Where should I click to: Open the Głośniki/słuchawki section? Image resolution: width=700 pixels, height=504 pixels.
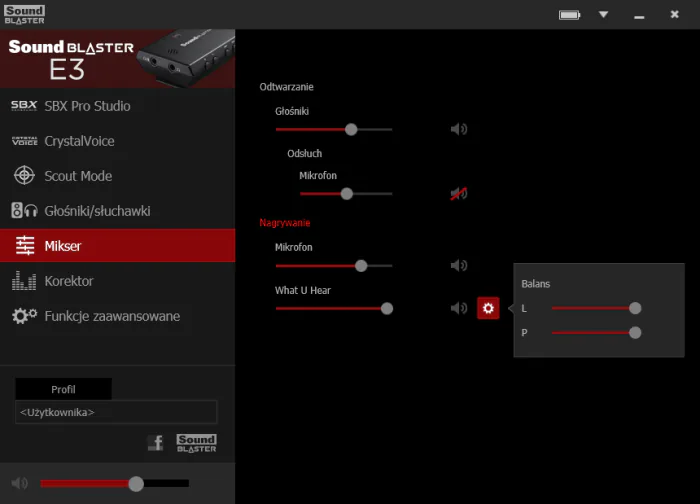[x=117, y=211]
